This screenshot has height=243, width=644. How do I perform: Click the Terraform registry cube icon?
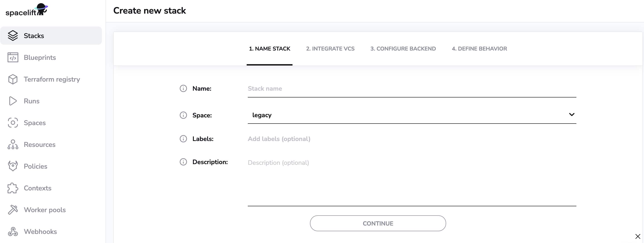[13, 79]
